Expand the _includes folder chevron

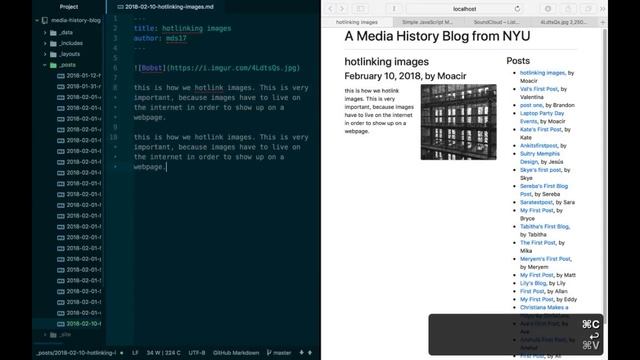(x=45, y=43)
